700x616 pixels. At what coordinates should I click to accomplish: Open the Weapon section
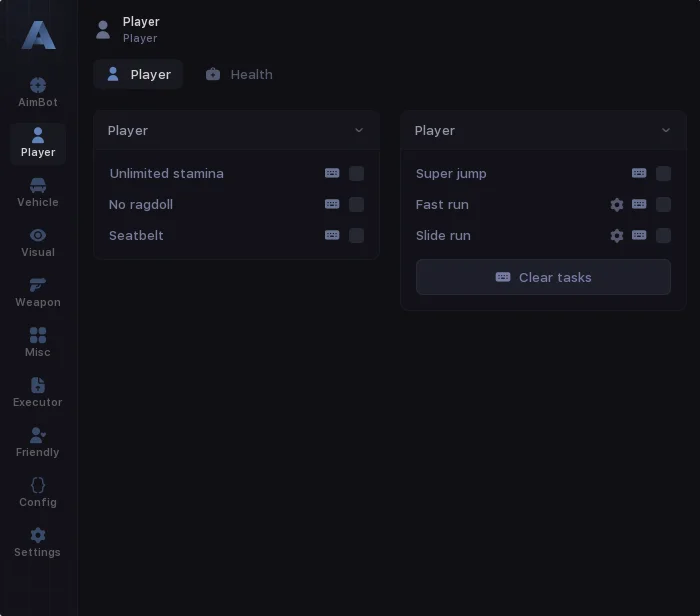(x=38, y=292)
